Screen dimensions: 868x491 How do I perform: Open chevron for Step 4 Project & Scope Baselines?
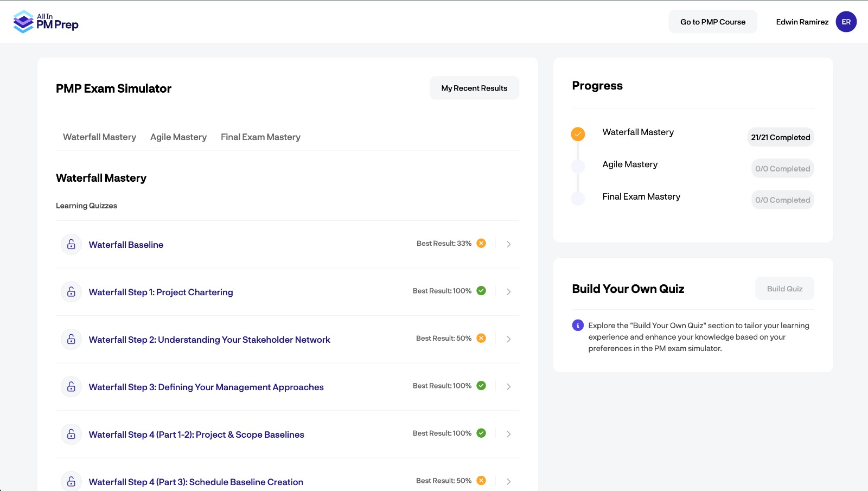[x=508, y=434]
